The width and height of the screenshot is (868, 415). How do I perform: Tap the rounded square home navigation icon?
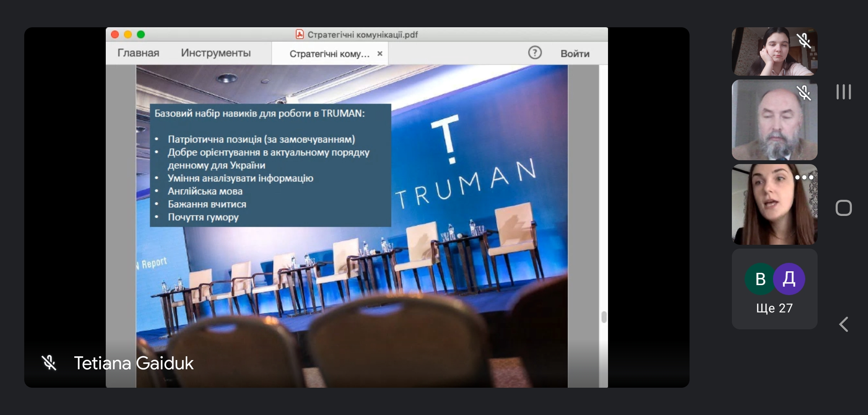843,208
